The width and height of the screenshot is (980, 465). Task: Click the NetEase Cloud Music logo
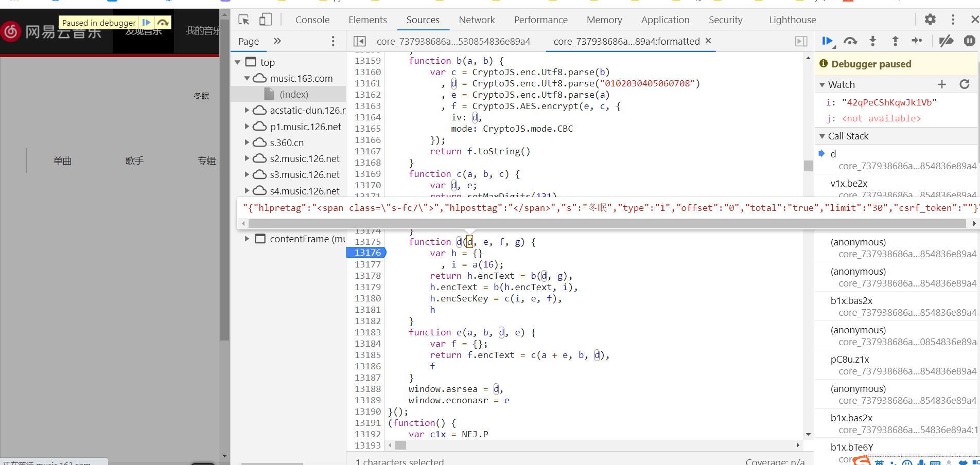(x=51, y=32)
